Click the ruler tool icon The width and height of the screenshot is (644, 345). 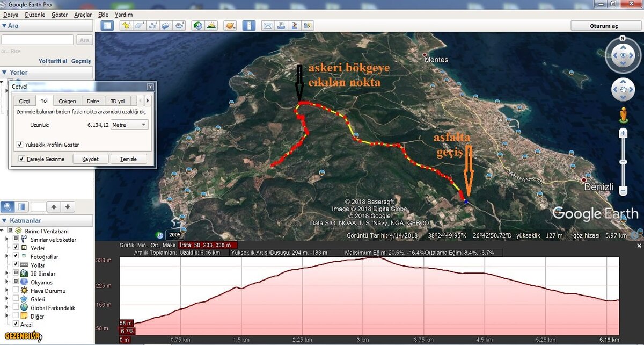[x=249, y=25]
